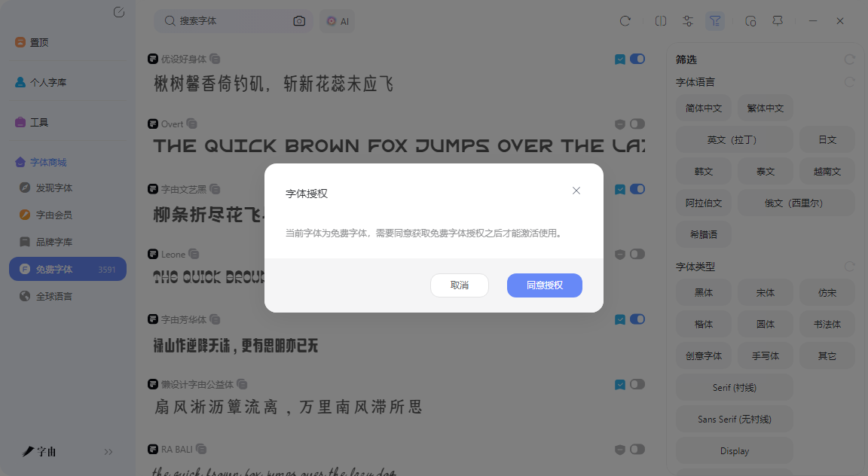This screenshot has height=476, width=868.
Task: Click the refresh icon in top toolbar
Action: tap(625, 21)
